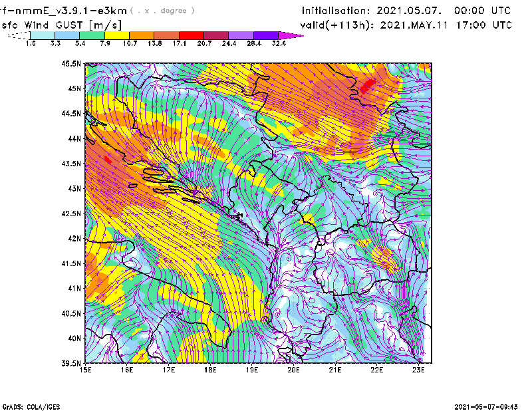Click the orange legend swatch

(x=142, y=35)
